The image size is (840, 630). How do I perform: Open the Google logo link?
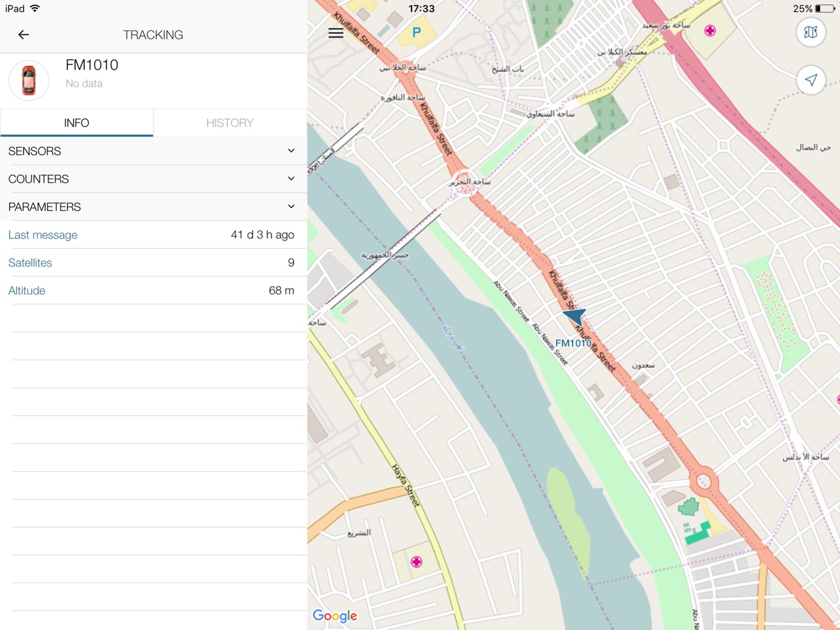[335, 616]
